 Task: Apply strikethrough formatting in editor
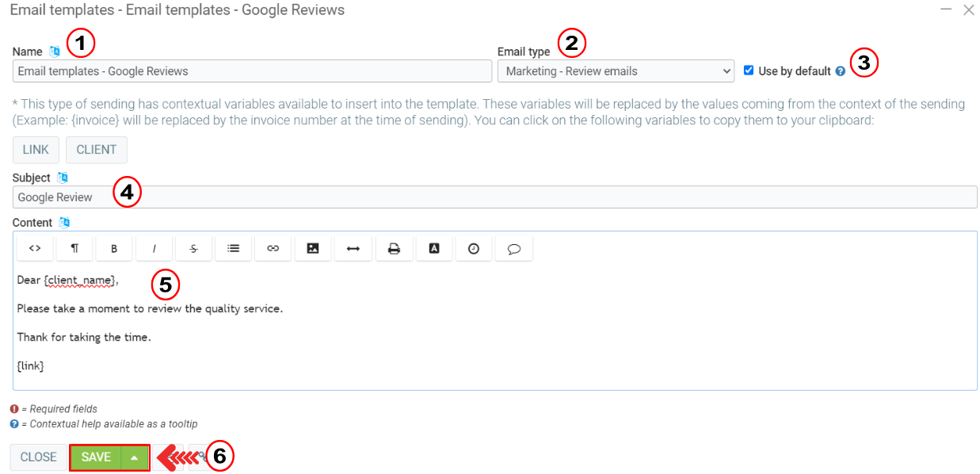pyautogui.click(x=194, y=248)
